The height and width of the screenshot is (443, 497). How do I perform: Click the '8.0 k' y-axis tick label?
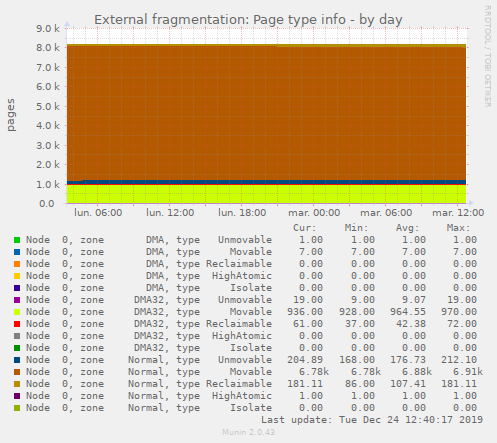click(48, 48)
